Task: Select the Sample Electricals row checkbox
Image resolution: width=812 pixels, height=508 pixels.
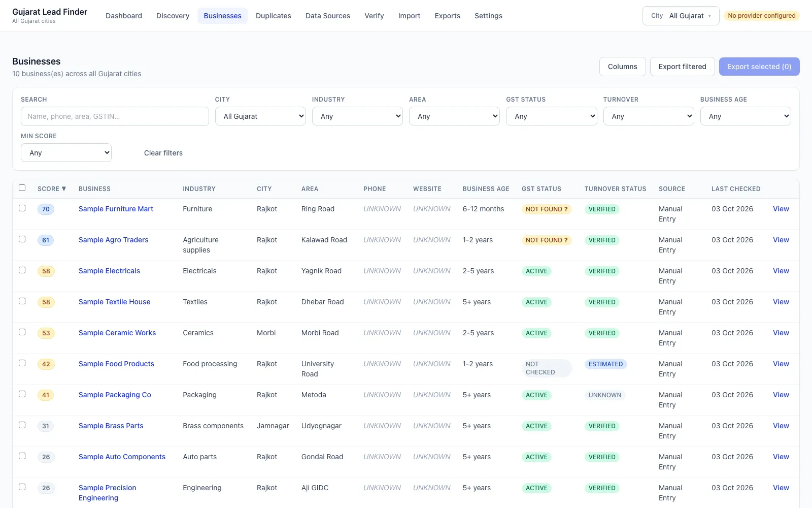Action: [22, 270]
